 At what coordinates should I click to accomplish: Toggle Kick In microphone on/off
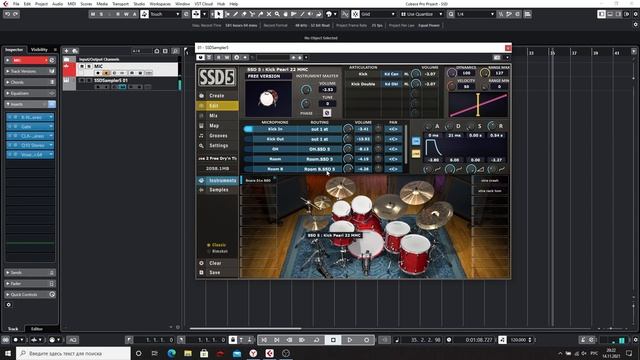[x=248, y=129]
